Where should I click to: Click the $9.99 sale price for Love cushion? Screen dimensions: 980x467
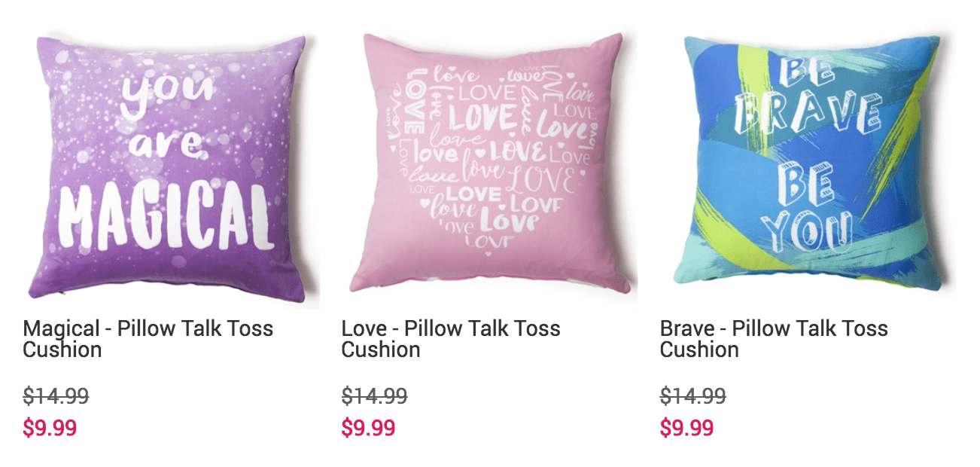point(368,428)
